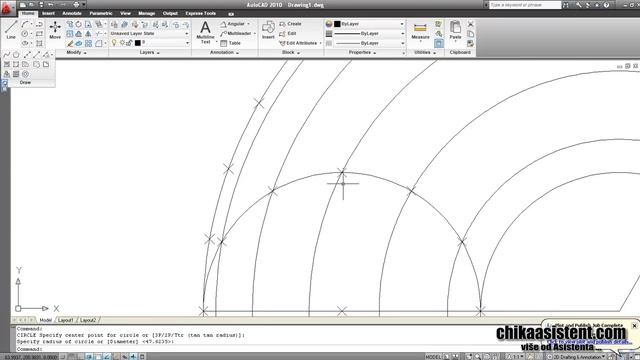Select the Move tool in Modify panel
The width and height of the screenshot is (640, 360).
pyautogui.click(x=55, y=30)
